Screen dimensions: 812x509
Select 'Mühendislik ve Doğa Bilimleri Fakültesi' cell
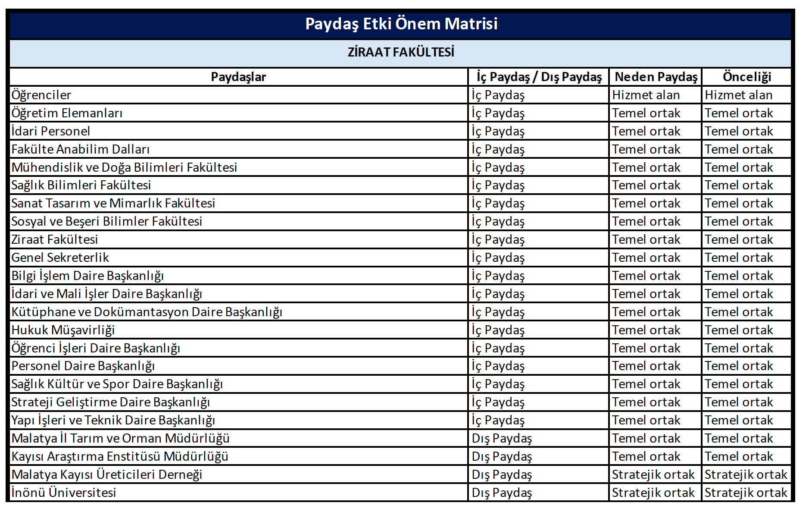(124, 167)
